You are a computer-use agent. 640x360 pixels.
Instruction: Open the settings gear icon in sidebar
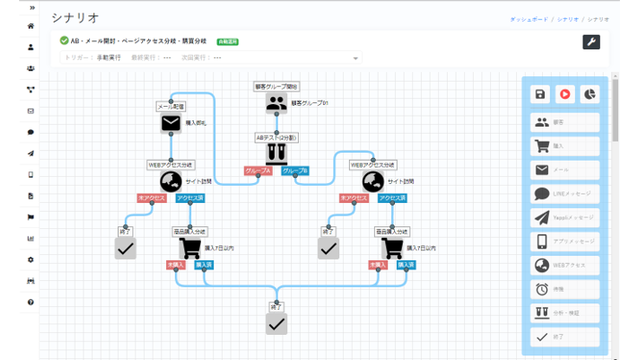(31, 260)
